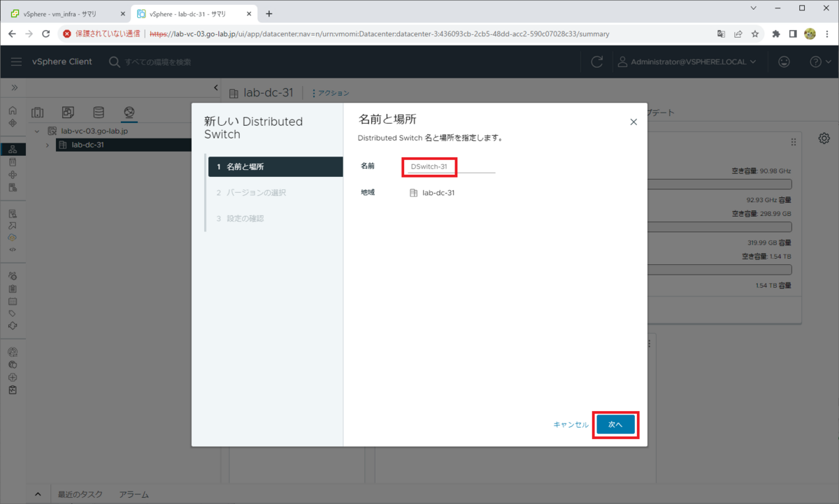The image size is (839, 504).
Task: Click the search all environments field
Action: [x=158, y=62]
